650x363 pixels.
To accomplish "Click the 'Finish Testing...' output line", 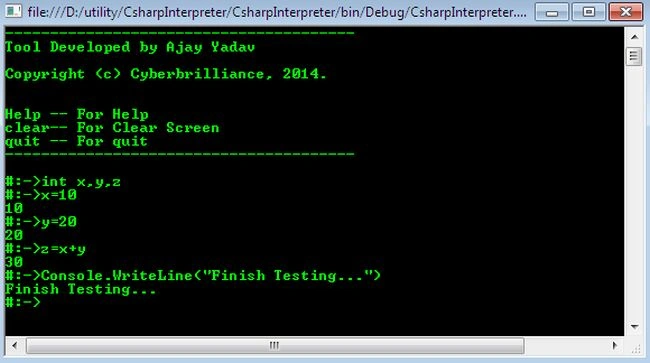I will point(80,289).
